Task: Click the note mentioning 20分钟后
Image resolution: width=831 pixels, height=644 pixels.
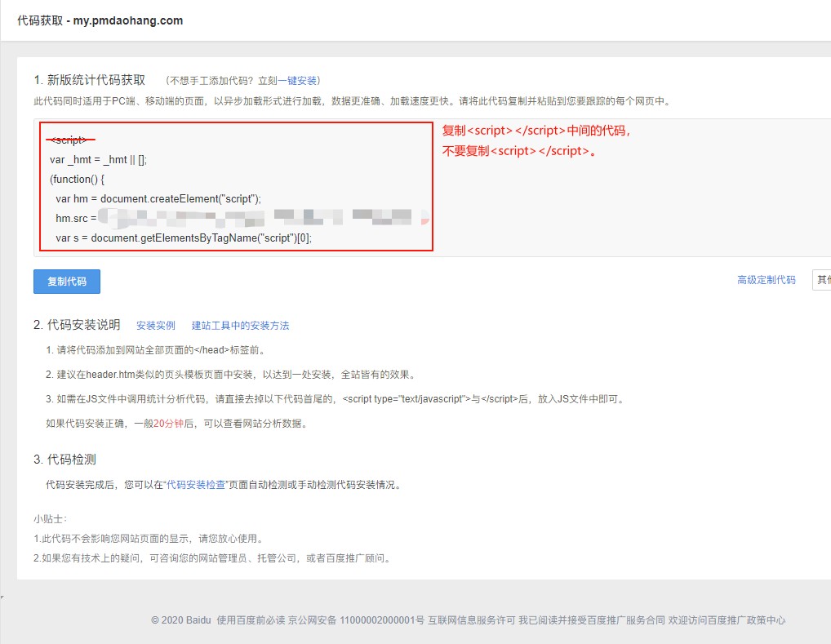Action: point(177,424)
